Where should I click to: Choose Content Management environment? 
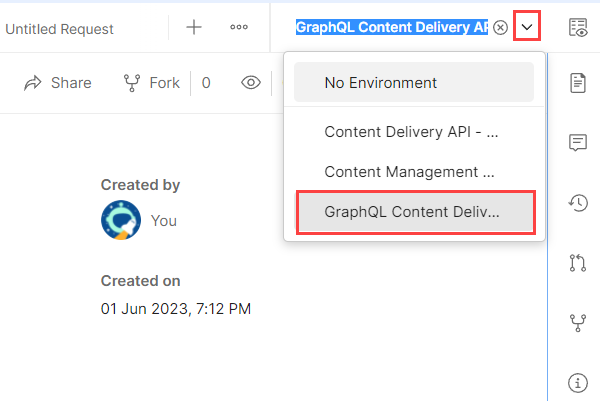tap(414, 172)
